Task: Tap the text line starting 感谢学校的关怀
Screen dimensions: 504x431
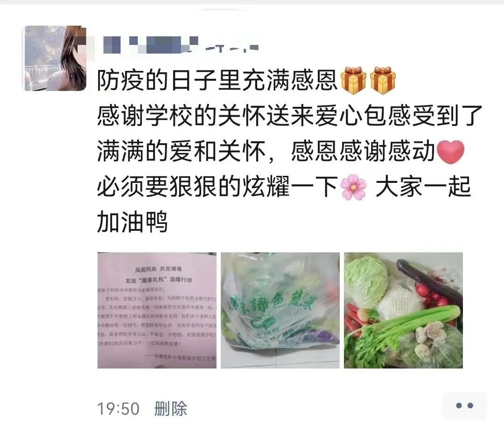Action: pos(290,116)
